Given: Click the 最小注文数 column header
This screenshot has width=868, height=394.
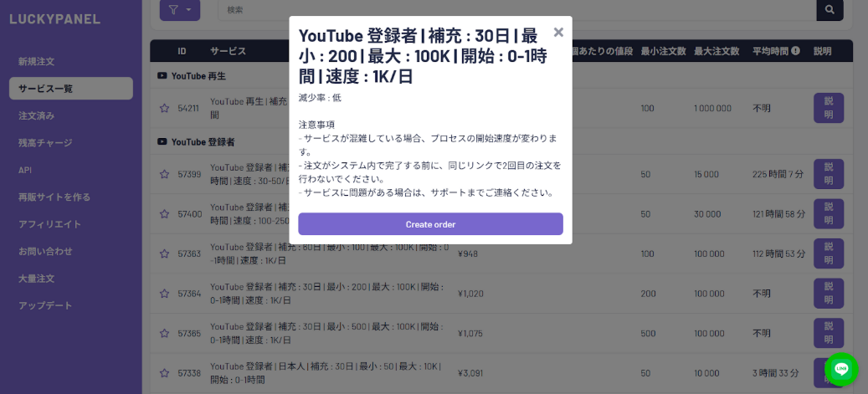Looking at the screenshot, I should pyautogui.click(x=663, y=51).
